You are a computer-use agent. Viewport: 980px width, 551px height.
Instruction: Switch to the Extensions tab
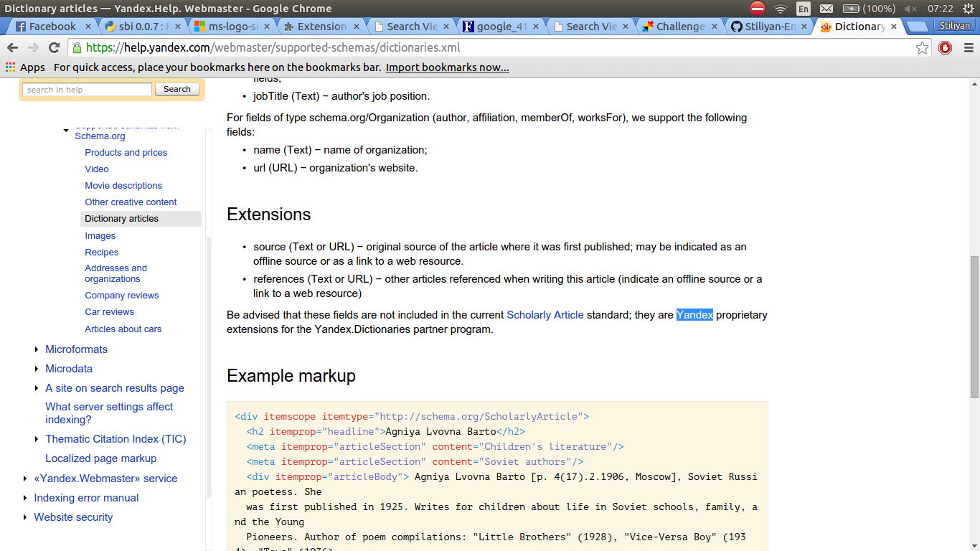[x=321, y=27]
